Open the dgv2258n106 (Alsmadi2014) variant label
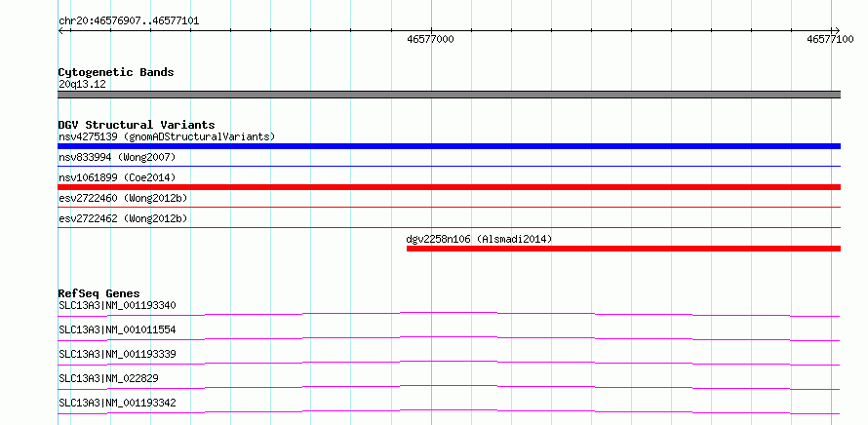 pos(479,239)
